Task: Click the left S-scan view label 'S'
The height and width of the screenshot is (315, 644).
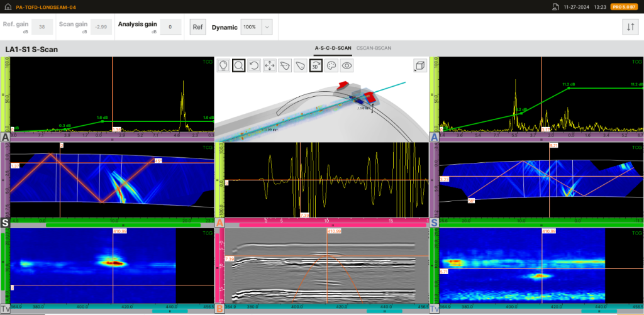Action: click(5, 223)
